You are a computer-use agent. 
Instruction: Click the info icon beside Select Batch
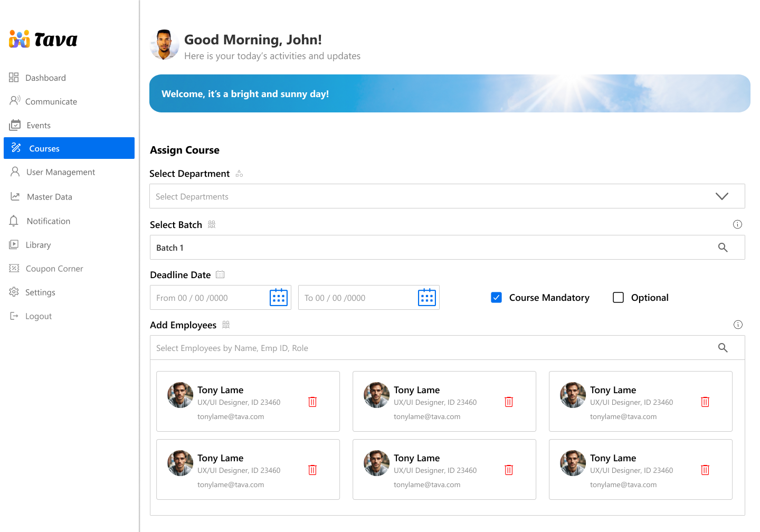click(x=737, y=225)
